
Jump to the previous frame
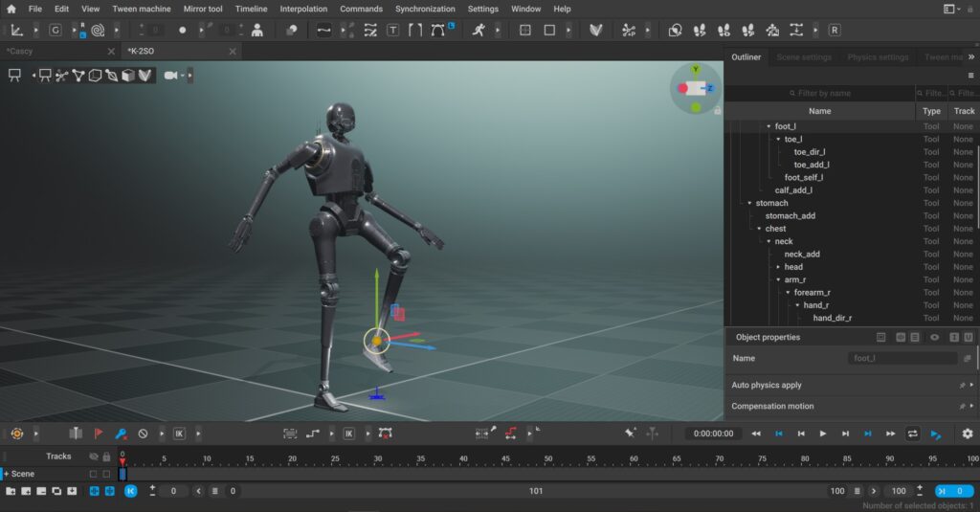coord(801,434)
